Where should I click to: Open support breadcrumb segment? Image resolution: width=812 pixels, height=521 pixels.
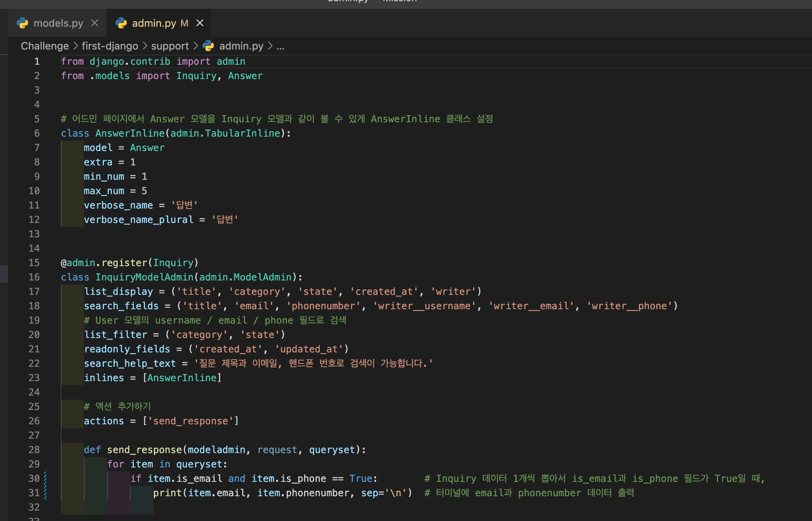click(170, 46)
